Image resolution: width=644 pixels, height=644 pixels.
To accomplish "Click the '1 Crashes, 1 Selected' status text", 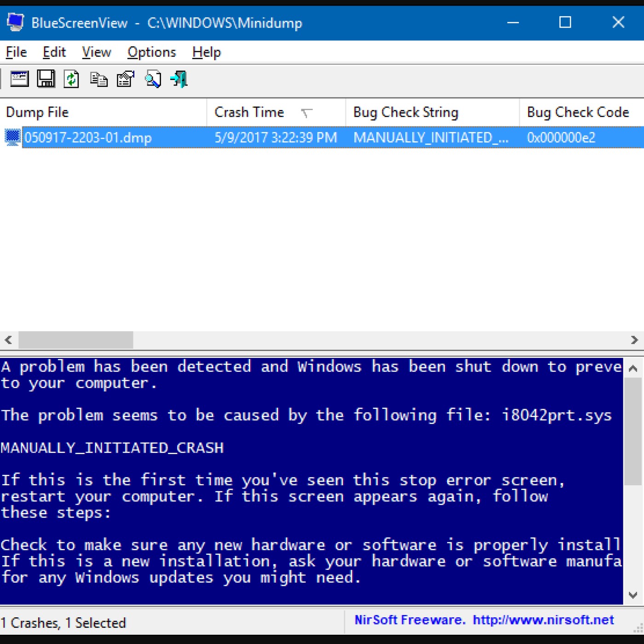I will pos(63,623).
